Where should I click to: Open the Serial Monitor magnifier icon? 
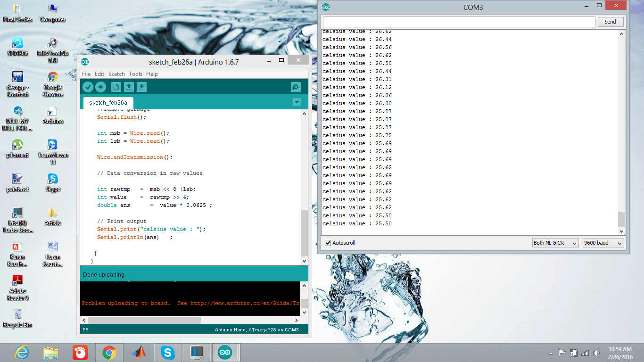click(x=296, y=87)
